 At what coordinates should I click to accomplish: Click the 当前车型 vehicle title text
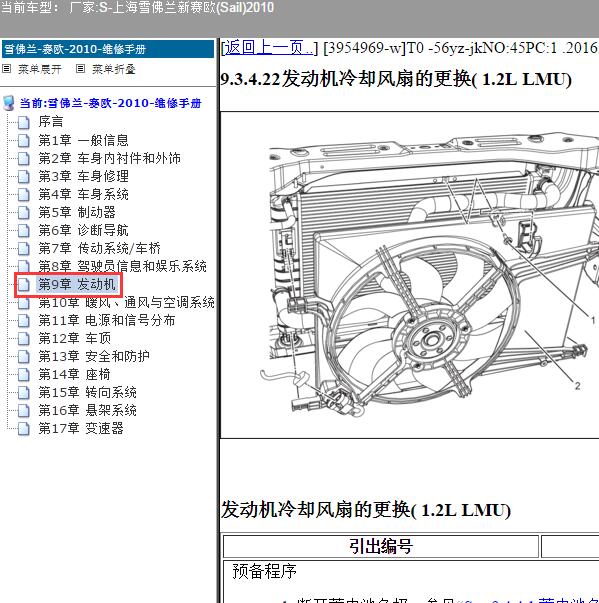point(137,7)
